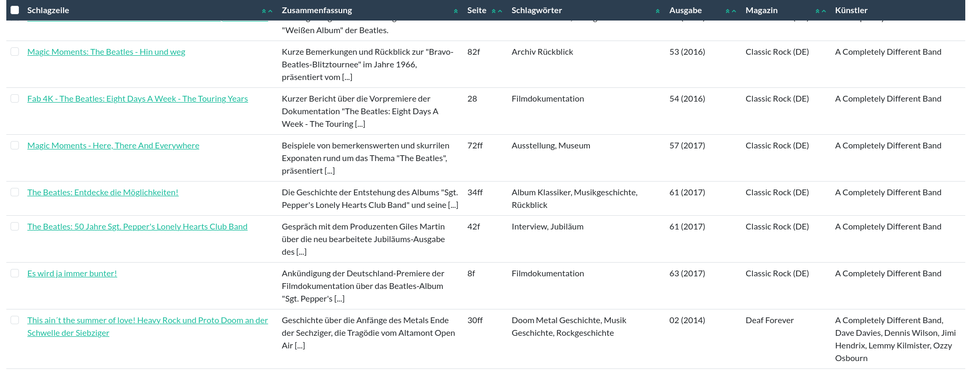Click the page value 30ff

475,320
